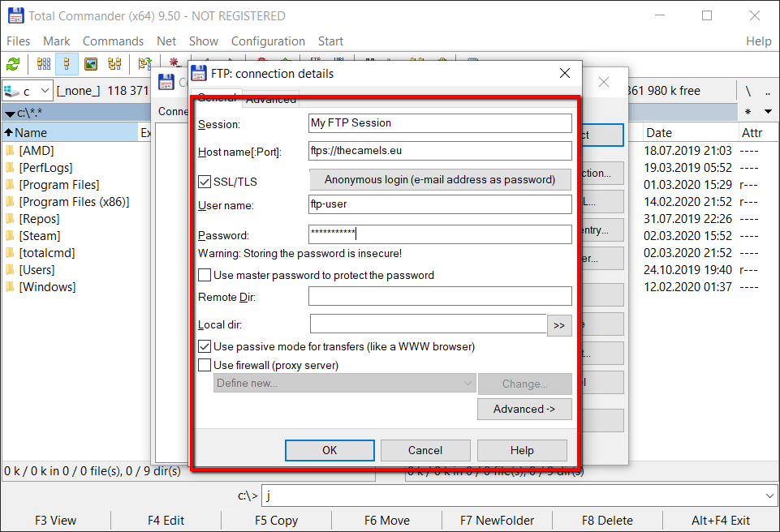The height and width of the screenshot is (532, 780).
Task: Open the Mark menu
Action: 57,41
